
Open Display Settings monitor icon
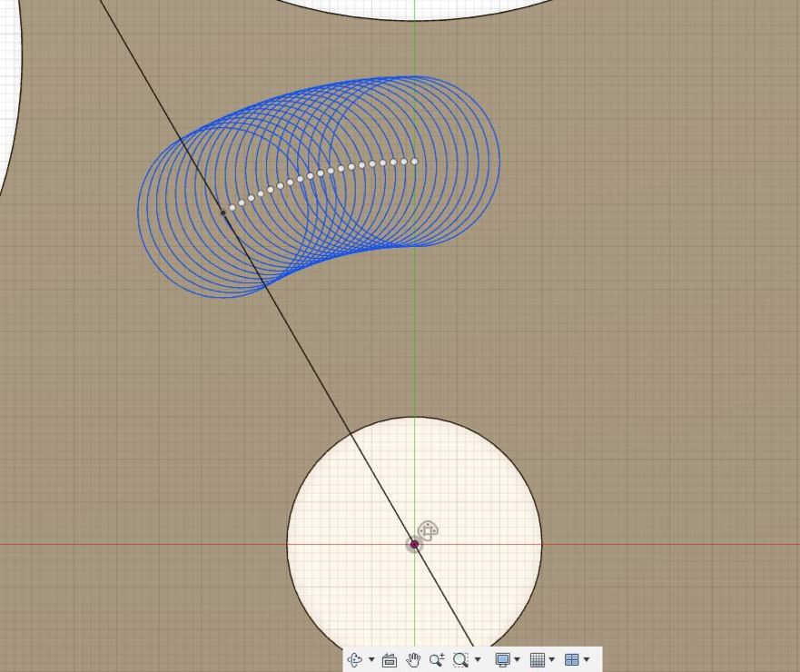click(x=503, y=660)
